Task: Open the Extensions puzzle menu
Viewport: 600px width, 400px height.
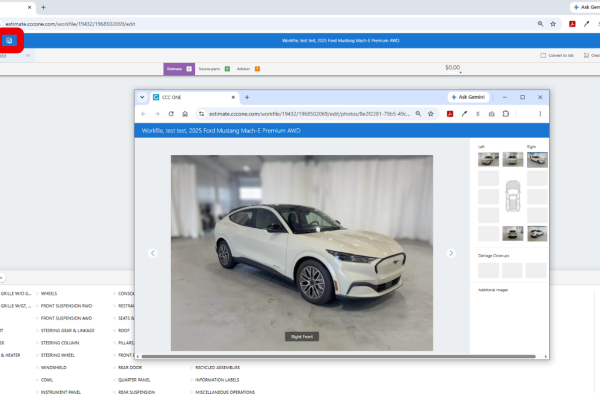Action: 506,114
